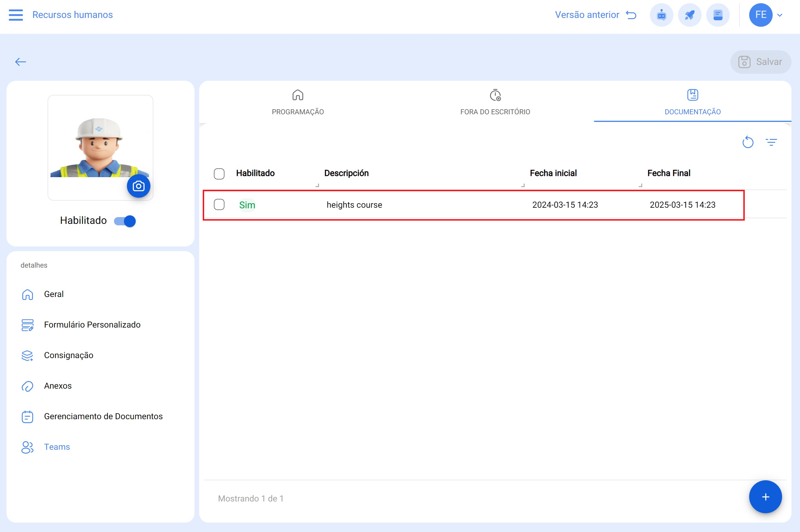The image size is (800, 532).
Task: Refresh the documentation list
Action: click(748, 142)
